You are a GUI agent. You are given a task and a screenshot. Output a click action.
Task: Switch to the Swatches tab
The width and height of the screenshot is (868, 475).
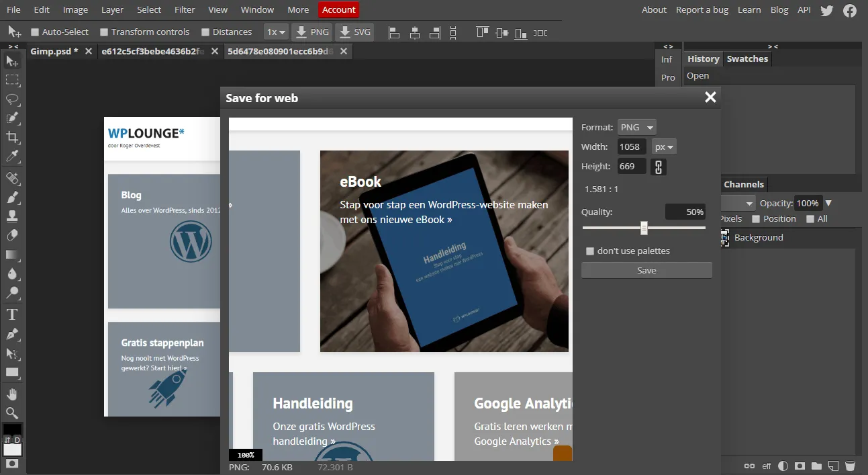point(747,59)
